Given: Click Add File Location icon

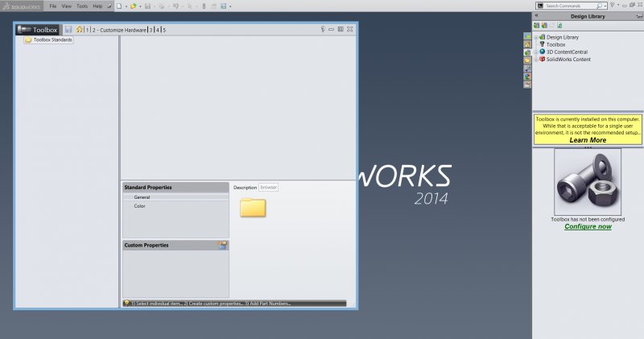Looking at the screenshot, I should (545, 26).
